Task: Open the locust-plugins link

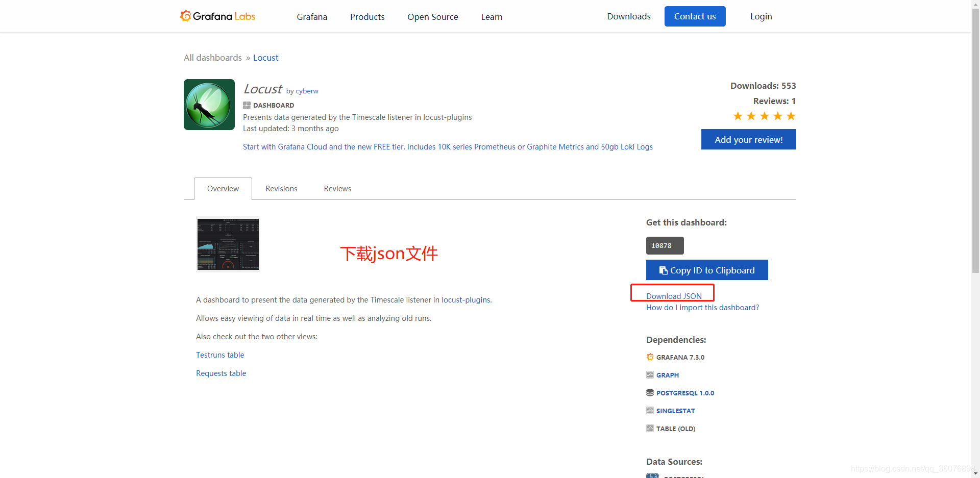Action: click(x=465, y=300)
